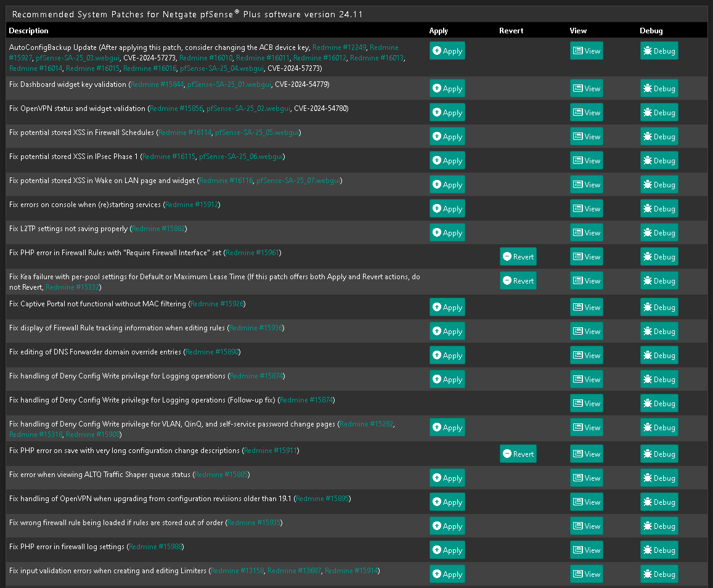Apply the Wake on LAN XSS fix
The width and height of the screenshot is (713, 588).
pos(447,185)
